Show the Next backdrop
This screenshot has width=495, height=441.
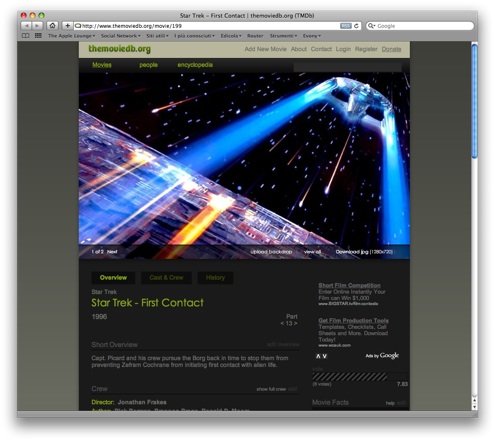click(x=112, y=252)
